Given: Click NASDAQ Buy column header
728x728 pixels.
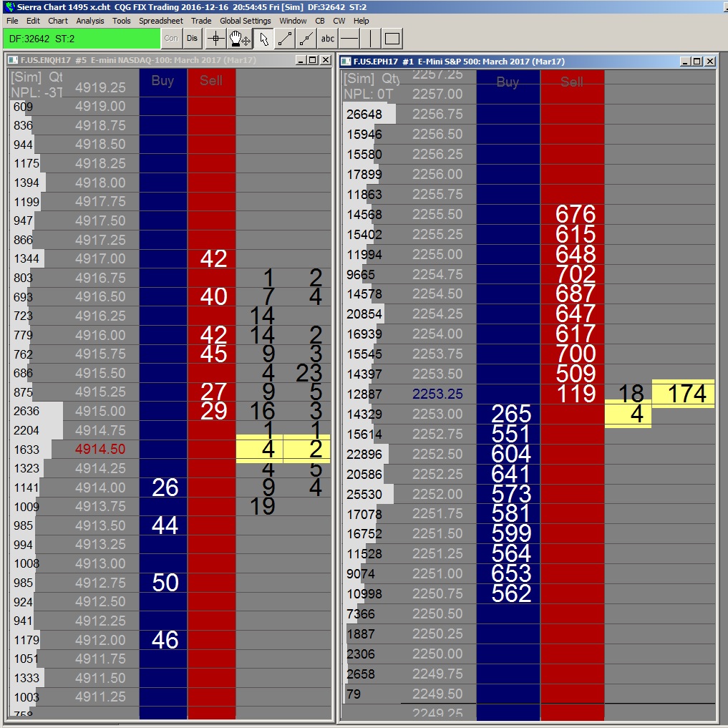Looking at the screenshot, I should click(x=163, y=81).
